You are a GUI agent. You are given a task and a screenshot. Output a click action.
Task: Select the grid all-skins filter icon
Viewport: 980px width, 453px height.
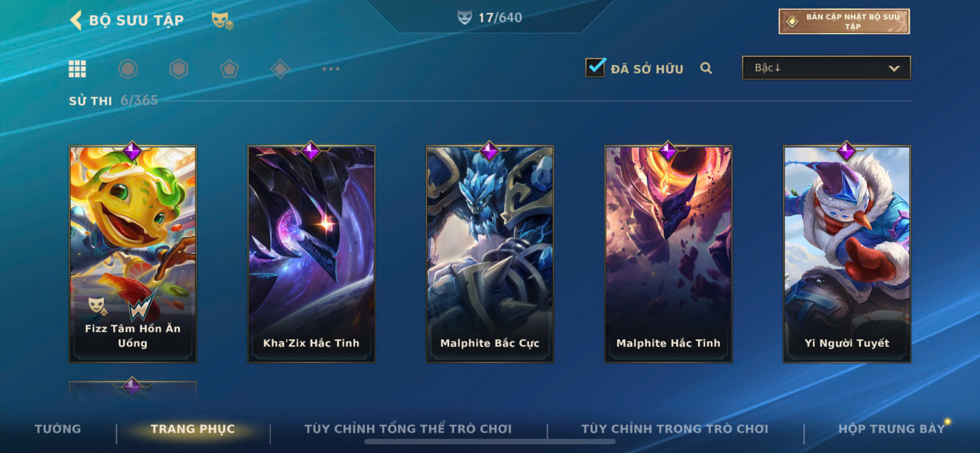tap(77, 69)
